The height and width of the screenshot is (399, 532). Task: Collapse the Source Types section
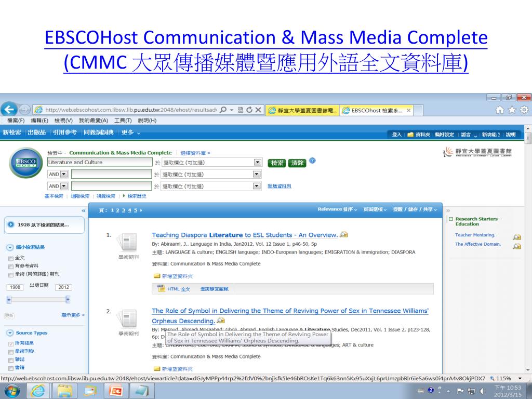10,333
